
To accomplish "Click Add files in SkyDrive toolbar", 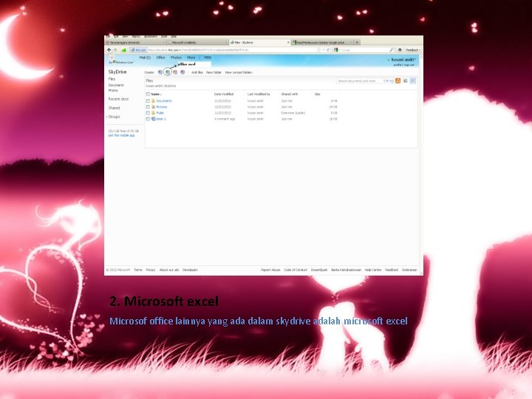I will tap(197, 72).
